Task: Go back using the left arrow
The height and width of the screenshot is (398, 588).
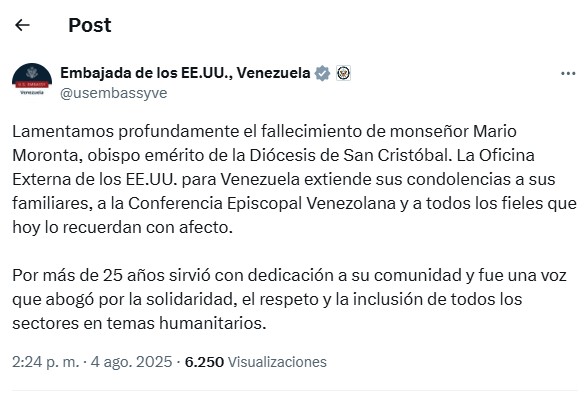Action: click(22, 25)
